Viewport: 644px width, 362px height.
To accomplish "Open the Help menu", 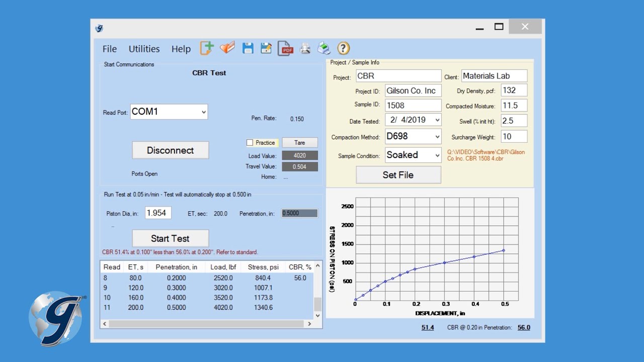I will pos(181,49).
